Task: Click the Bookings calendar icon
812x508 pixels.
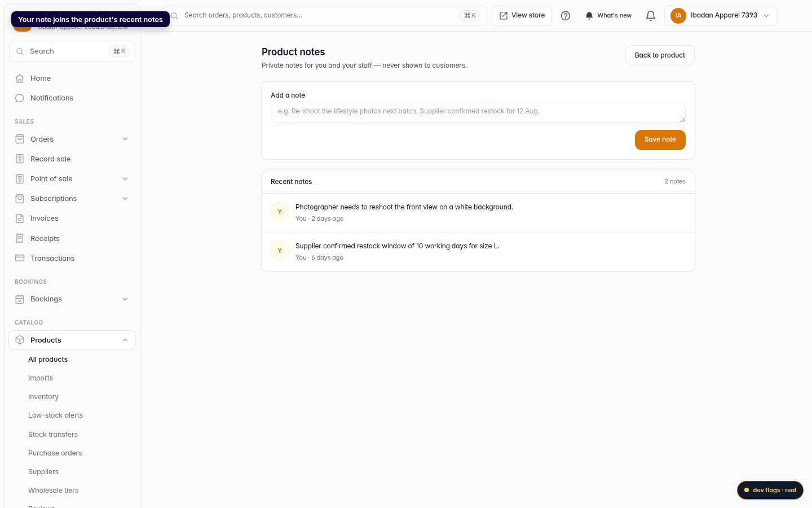Action: pyautogui.click(x=20, y=299)
